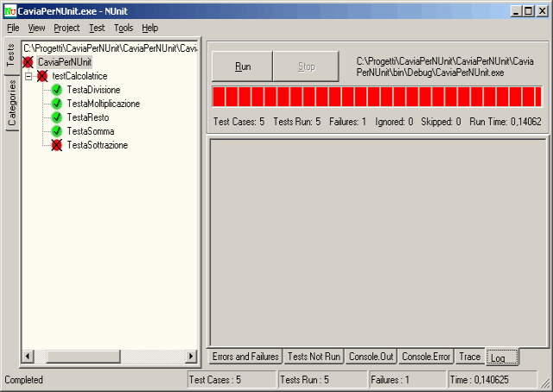The height and width of the screenshot is (392, 553).
Task: Click the C:\Progetti path at tree top
Action: [x=110, y=48]
